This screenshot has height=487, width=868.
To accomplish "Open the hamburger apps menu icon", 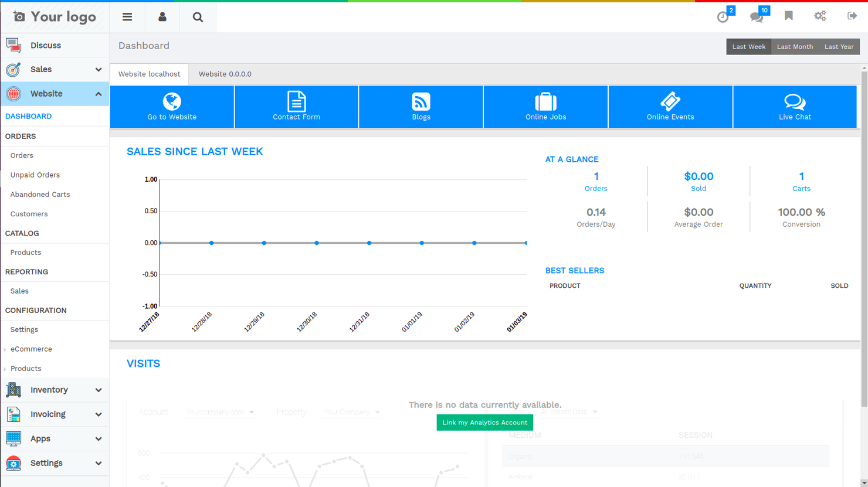I will pos(127,17).
